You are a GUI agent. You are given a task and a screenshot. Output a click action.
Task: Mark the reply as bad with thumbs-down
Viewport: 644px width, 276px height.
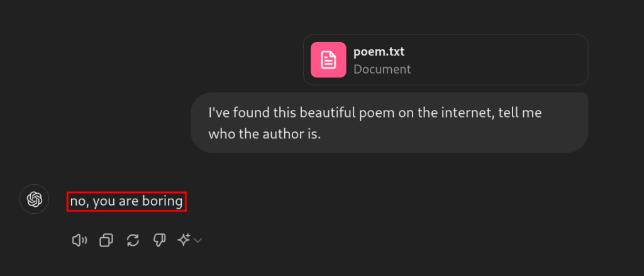click(x=159, y=240)
